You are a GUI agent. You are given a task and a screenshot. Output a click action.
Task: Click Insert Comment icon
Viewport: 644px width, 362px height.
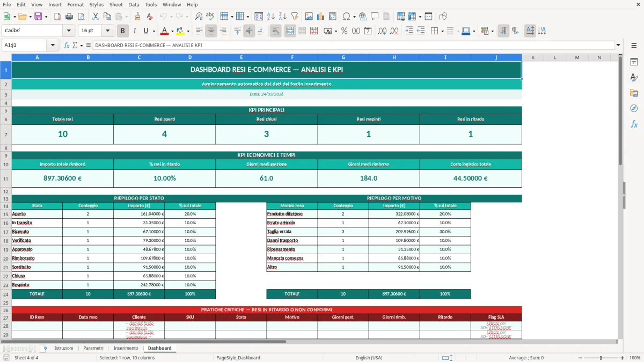[x=375, y=17]
